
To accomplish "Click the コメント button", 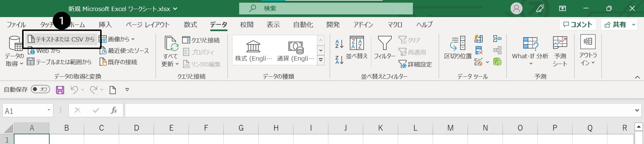I will point(578,25).
